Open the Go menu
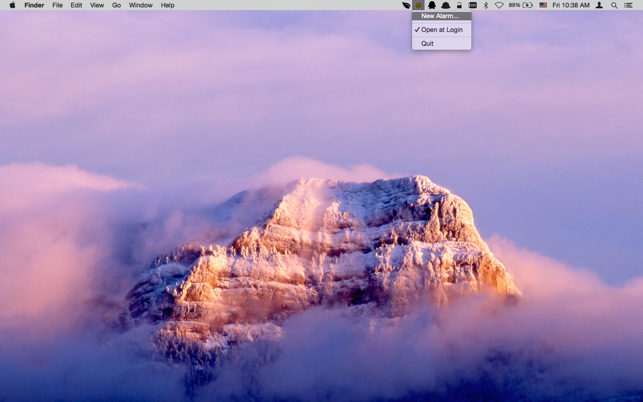This screenshot has height=402, width=643. point(116,5)
